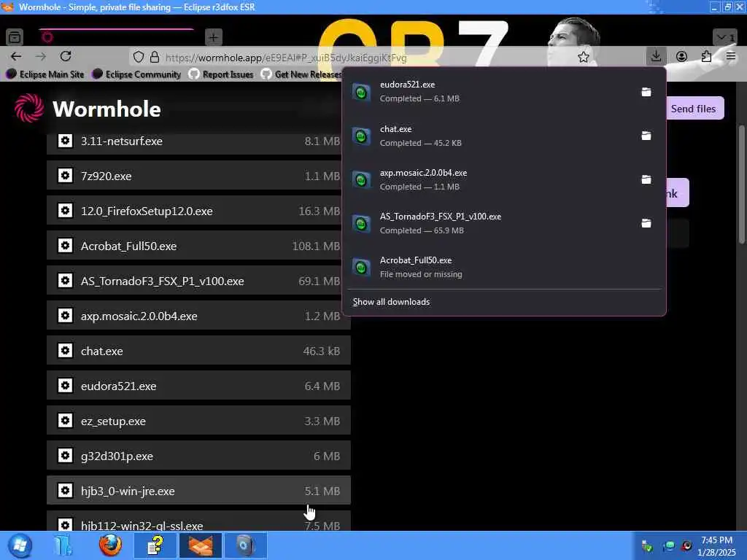Download ez_setup.exe from file list
747x560 pixels.
[x=198, y=421]
